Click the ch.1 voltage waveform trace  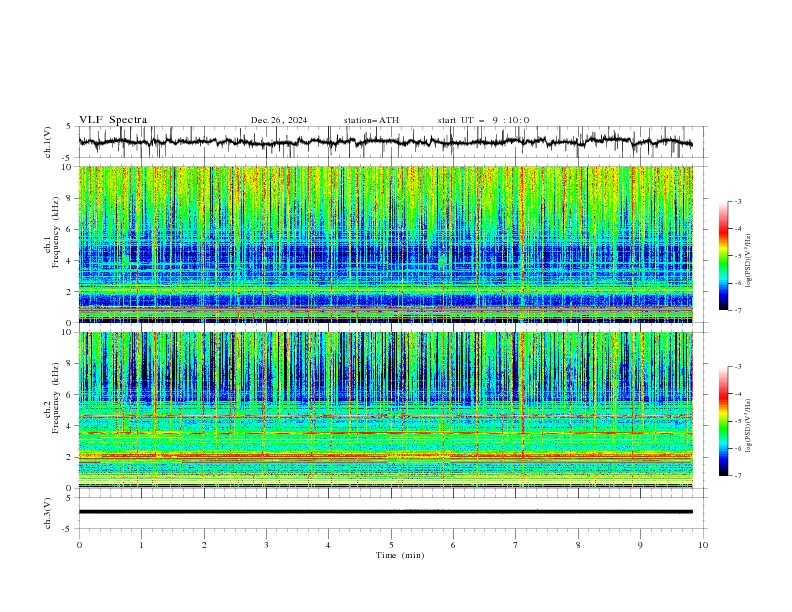[385, 142]
